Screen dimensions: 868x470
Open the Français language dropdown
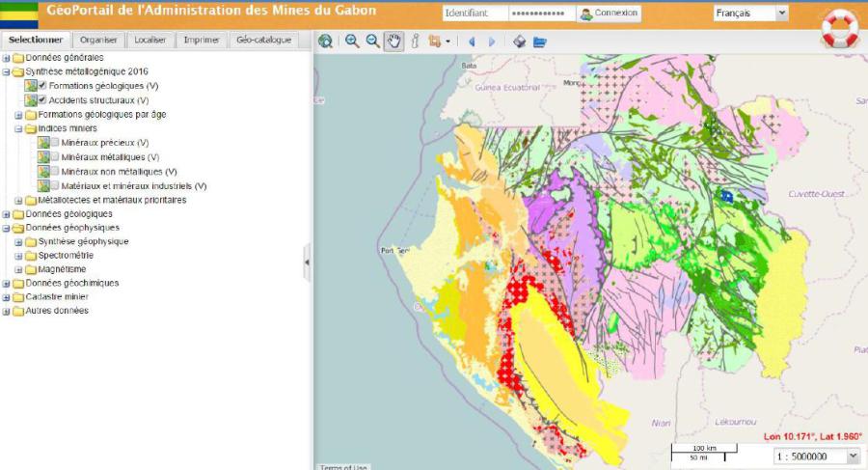click(x=750, y=14)
